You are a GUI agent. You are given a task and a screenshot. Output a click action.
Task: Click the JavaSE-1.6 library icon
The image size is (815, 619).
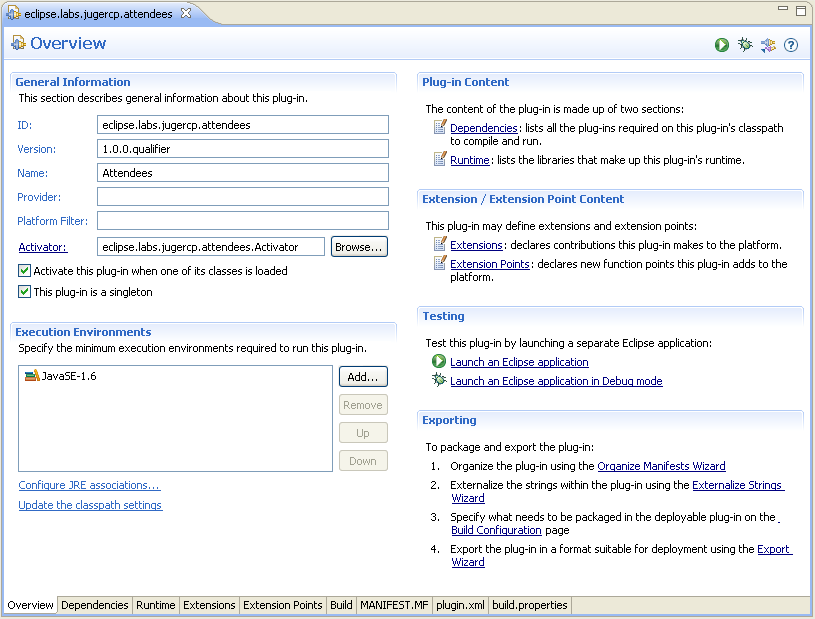(x=32, y=375)
